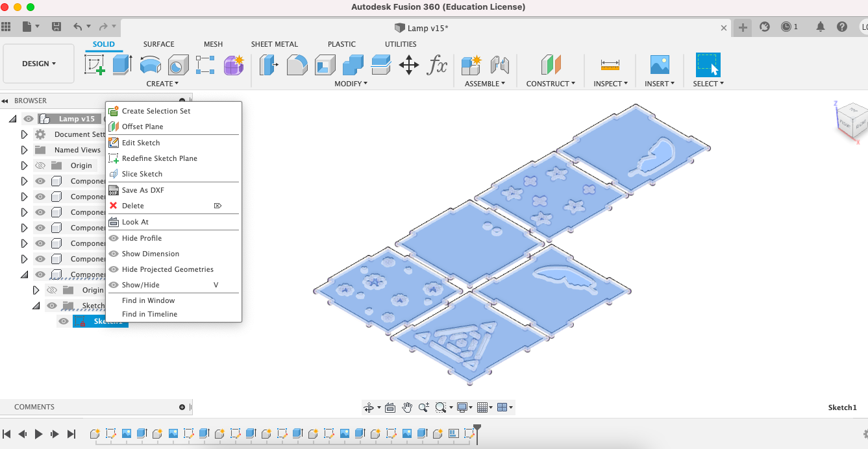Click the Pan icon in the navigation bar
This screenshot has height=449, width=868.
click(407, 407)
